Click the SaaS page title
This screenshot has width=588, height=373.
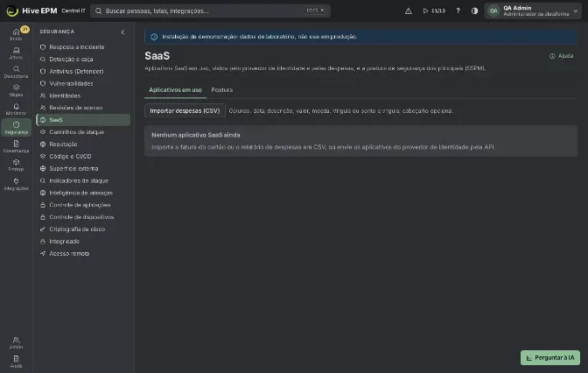point(157,56)
